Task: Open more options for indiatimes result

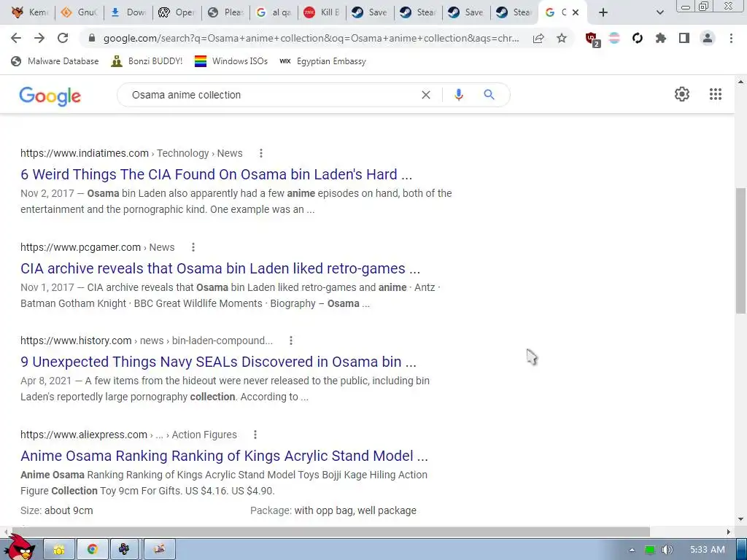Action: (x=260, y=153)
